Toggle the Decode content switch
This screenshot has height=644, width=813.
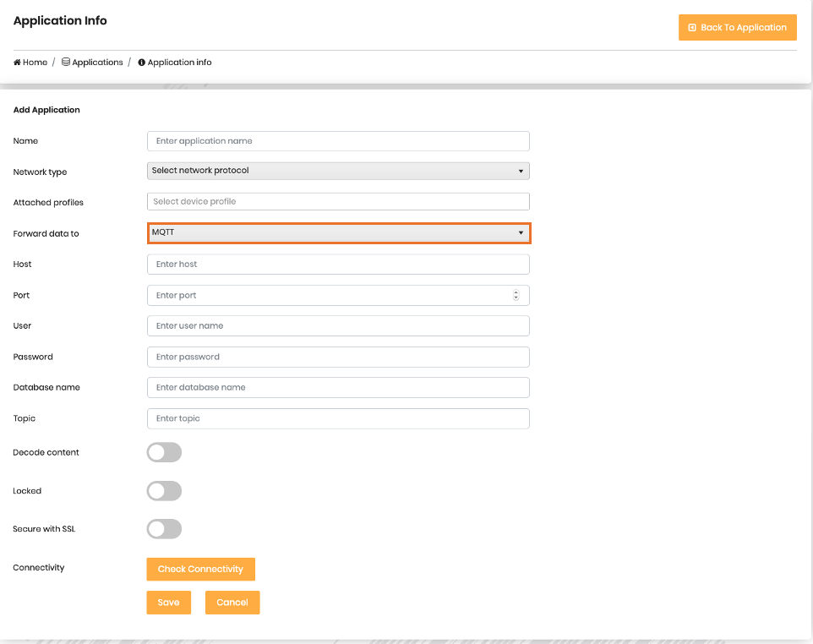click(164, 453)
